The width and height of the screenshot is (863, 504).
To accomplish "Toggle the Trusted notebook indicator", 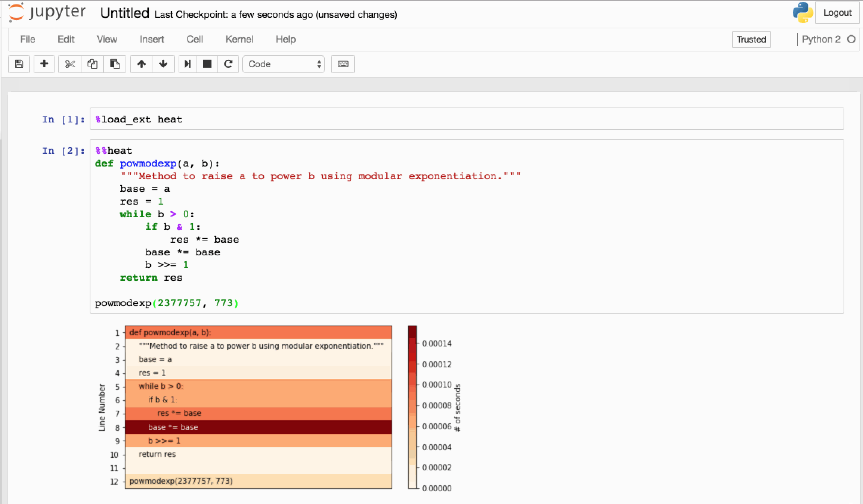I will coord(751,40).
